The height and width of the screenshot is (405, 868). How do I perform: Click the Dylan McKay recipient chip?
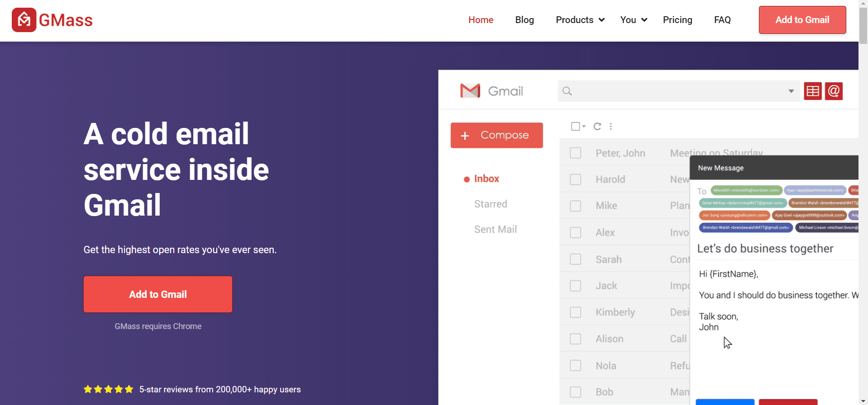point(743,203)
